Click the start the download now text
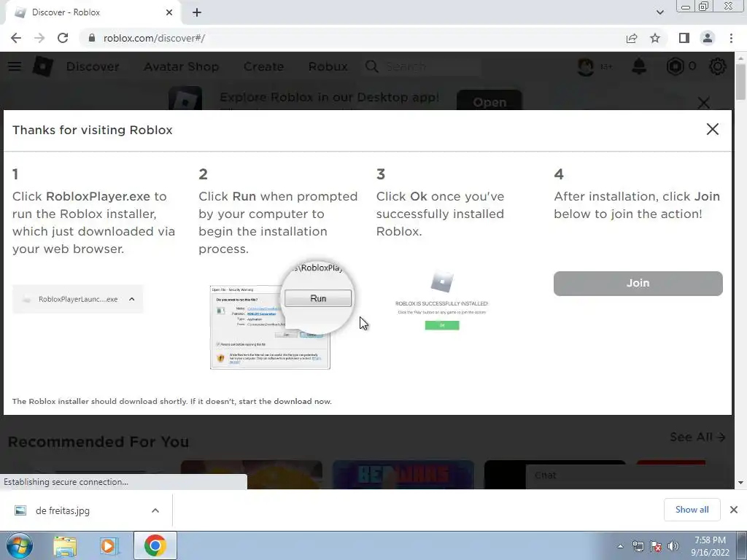747x560 pixels. pos(285,402)
